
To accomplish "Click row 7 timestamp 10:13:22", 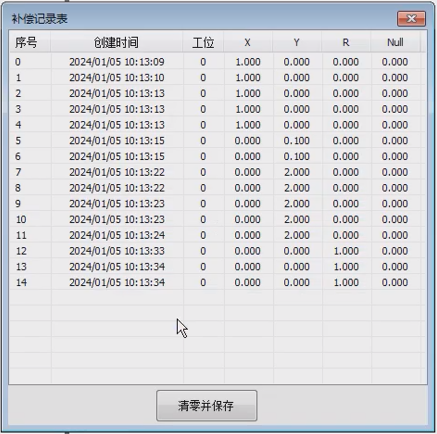I will tap(117, 172).
